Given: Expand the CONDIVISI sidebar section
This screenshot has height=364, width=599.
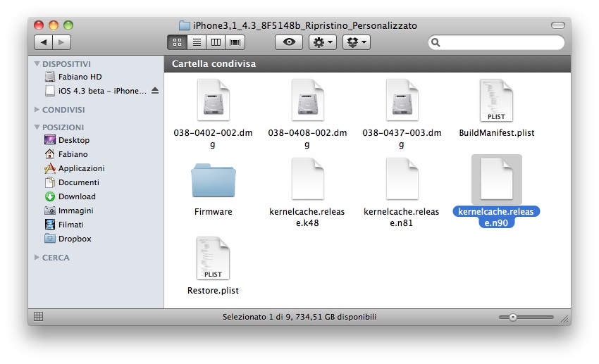Looking at the screenshot, I should pos(37,110).
